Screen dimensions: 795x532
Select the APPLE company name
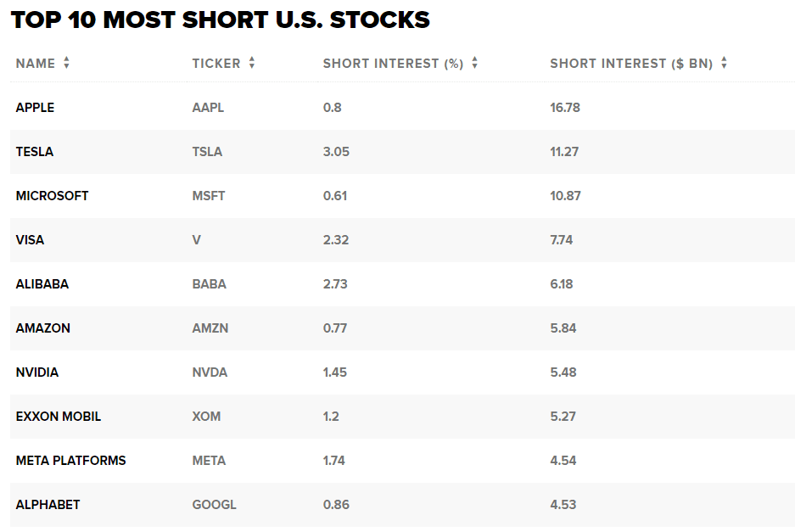pos(35,108)
